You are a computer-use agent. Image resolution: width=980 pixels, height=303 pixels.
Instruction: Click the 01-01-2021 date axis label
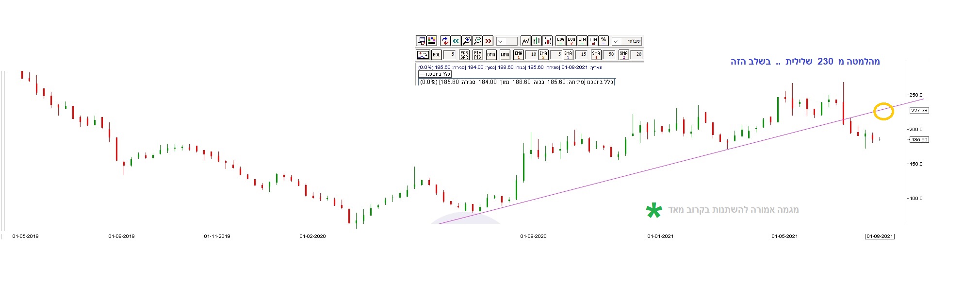pyautogui.click(x=660, y=236)
